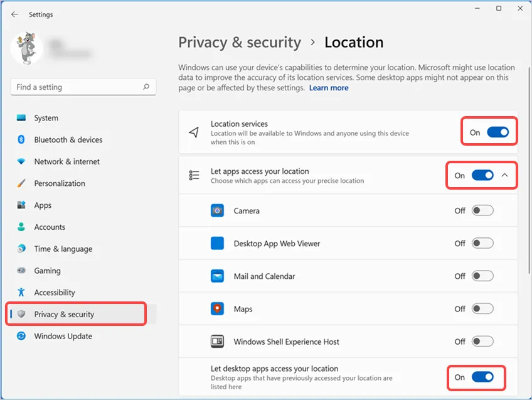Click the user profile picture
The width and height of the screenshot is (532, 400).
click(x=26, y=48)
